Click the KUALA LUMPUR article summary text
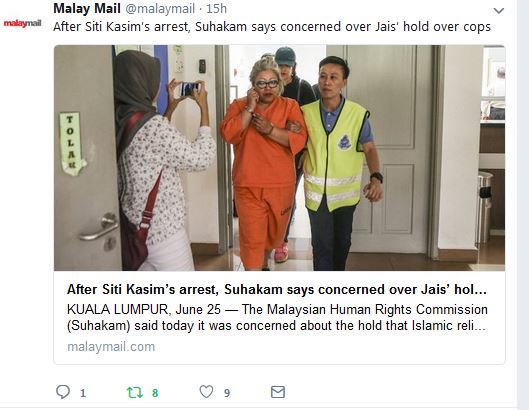The width and height of the screenshot is (529, 410). point(277,318)
